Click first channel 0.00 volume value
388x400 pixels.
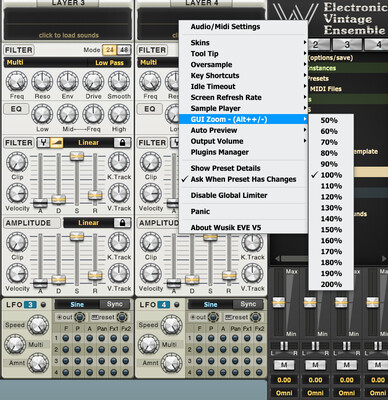tap(284, 380)
